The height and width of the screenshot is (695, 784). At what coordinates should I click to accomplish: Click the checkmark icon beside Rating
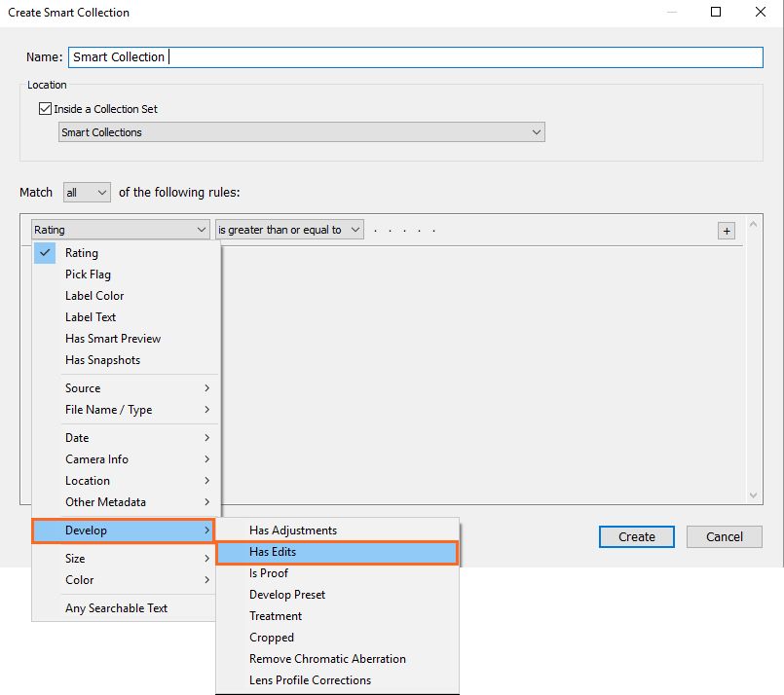click(45, 252)
